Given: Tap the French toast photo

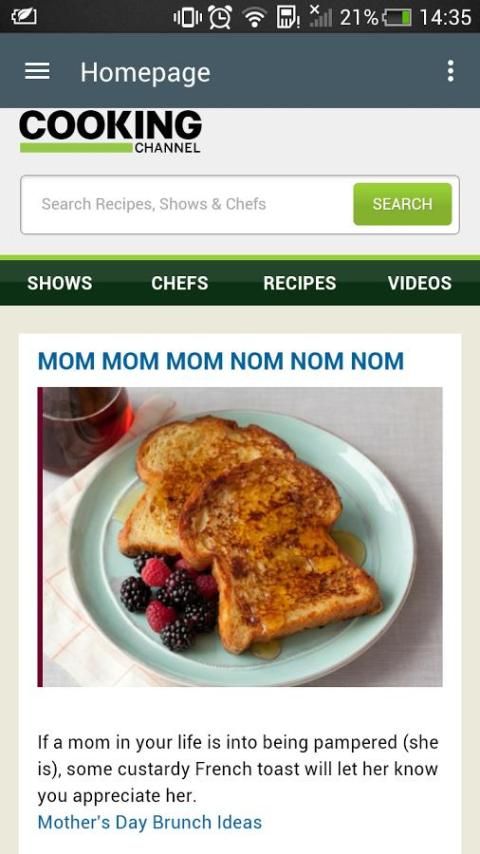Looking at the screenshot, I should pyautogui.click(x=240, y=536).
